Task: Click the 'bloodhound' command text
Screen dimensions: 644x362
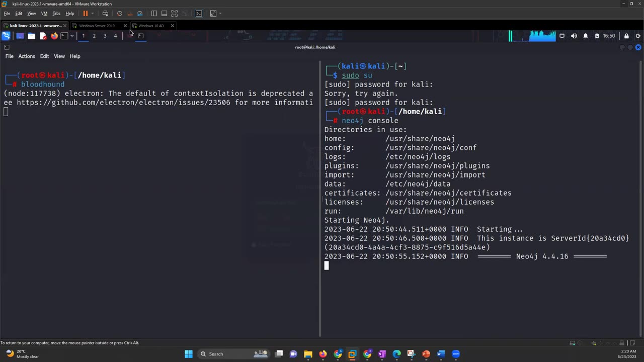Action: pyautogui.click(x=43, y=84)
